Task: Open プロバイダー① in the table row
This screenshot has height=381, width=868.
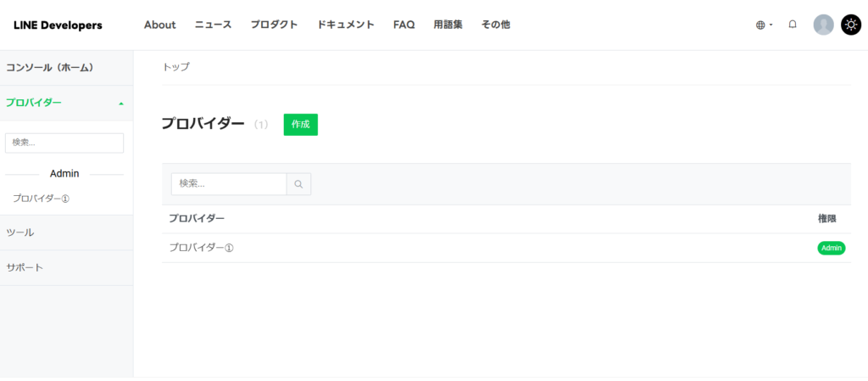Action: [201, 248]
